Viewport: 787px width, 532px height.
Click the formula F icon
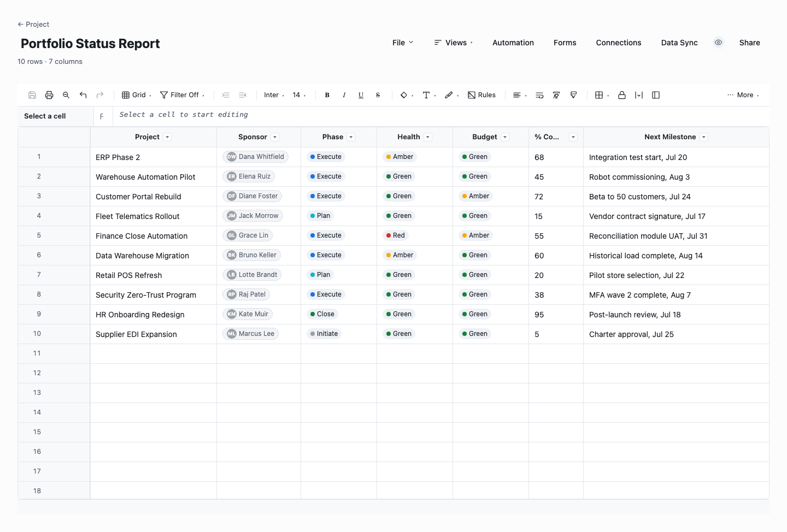102,116
